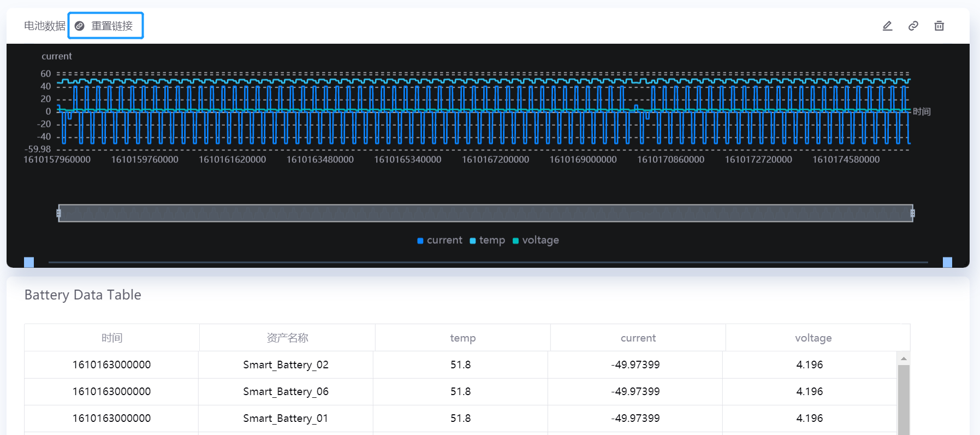
Task: Click the current column header
Action: click(638, 338)
